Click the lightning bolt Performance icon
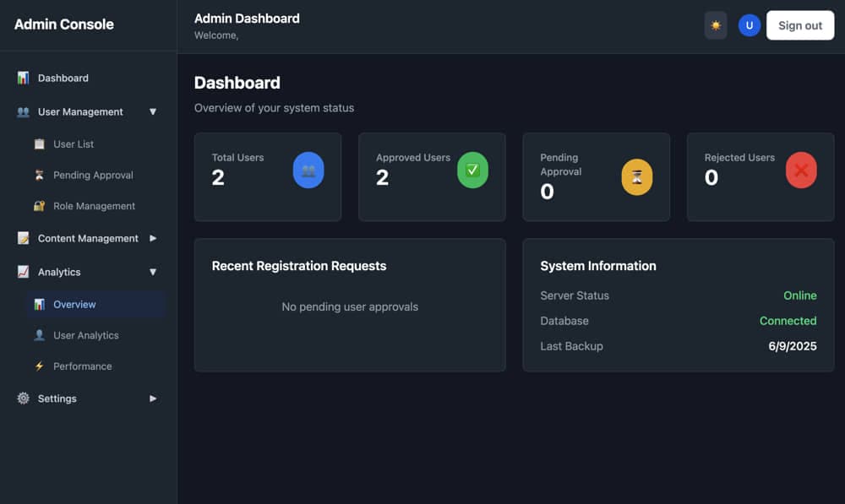The height and width of the screenshot is (504, 845). click(39, 366)
